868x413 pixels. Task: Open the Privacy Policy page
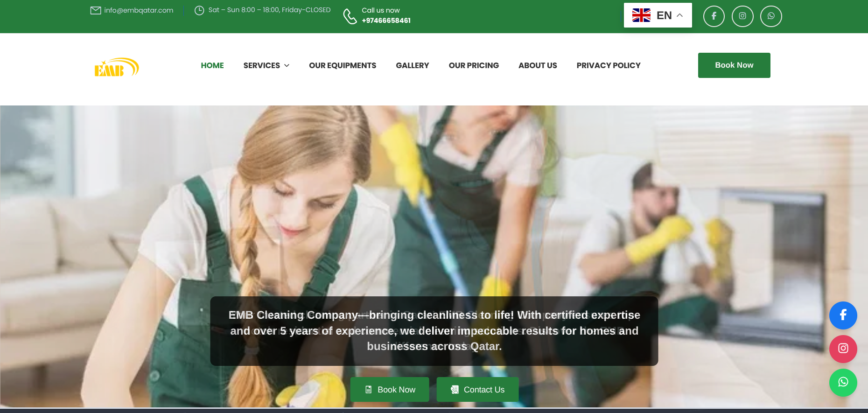click(x=609, y=65)
